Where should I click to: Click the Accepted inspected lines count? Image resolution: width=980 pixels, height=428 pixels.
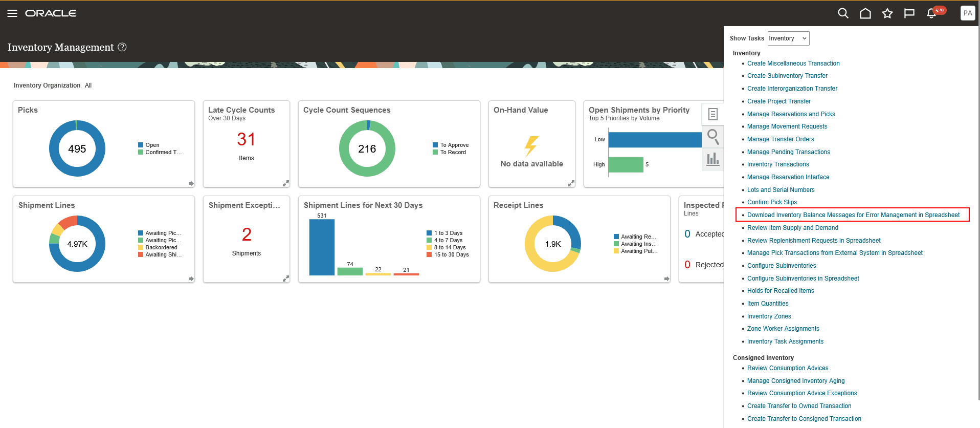[x=687, y=234]
